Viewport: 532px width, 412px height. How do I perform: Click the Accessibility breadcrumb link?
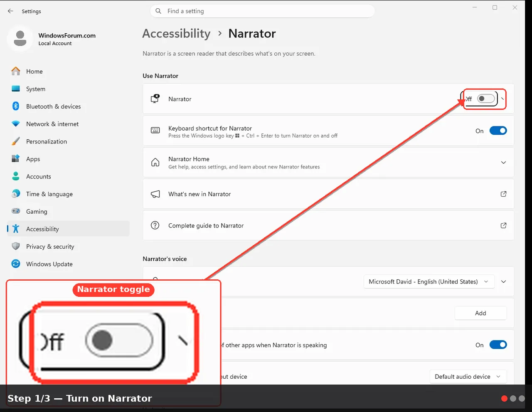coord(176,33)
